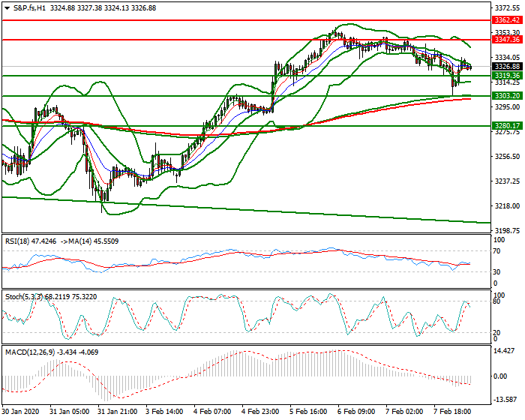Click the 3256.50 price scale value

point(507,157)
